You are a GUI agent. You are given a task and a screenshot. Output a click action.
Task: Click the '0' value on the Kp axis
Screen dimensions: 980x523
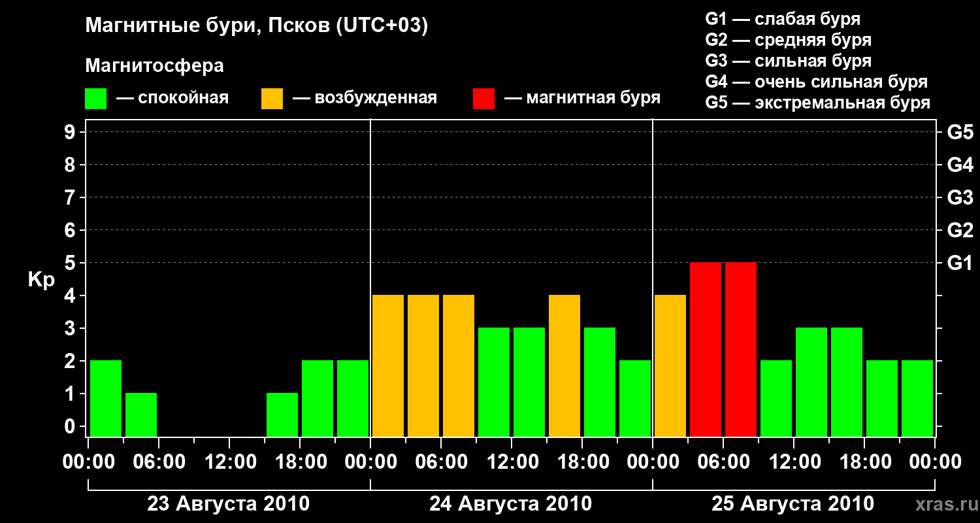pos(71,426)
